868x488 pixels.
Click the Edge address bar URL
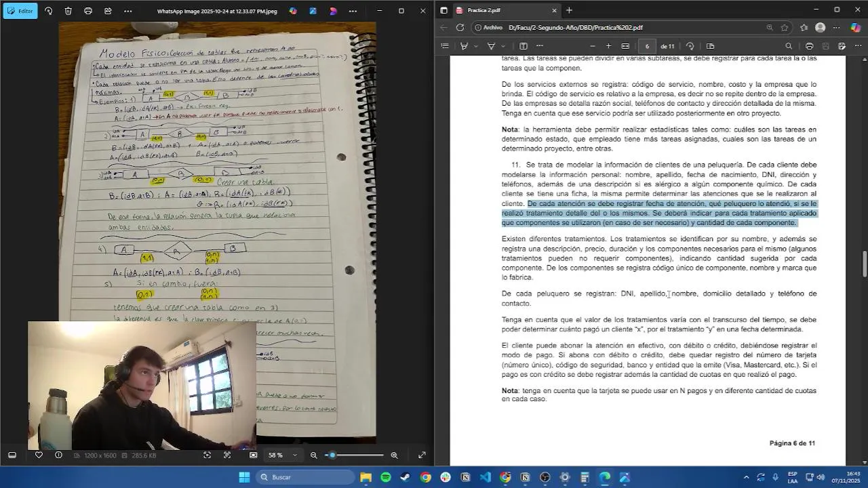click(x=575, y=28)
